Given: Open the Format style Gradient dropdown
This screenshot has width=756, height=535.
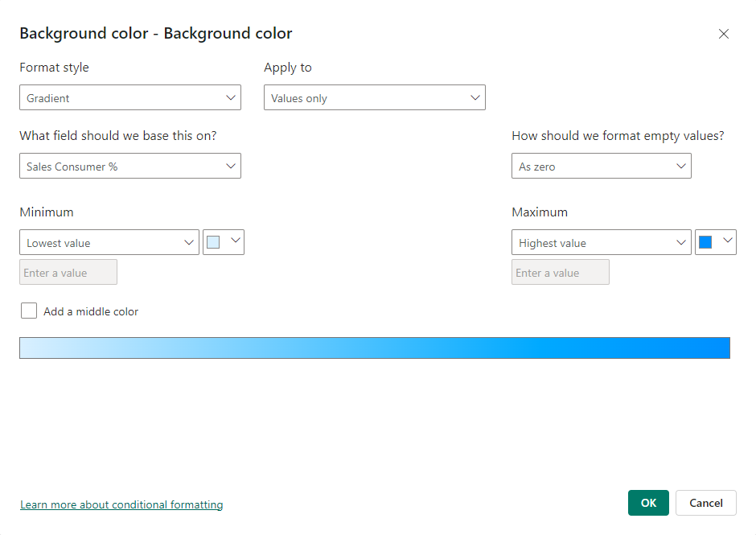Looking at the screenshot, I should [x=130, y=98].
